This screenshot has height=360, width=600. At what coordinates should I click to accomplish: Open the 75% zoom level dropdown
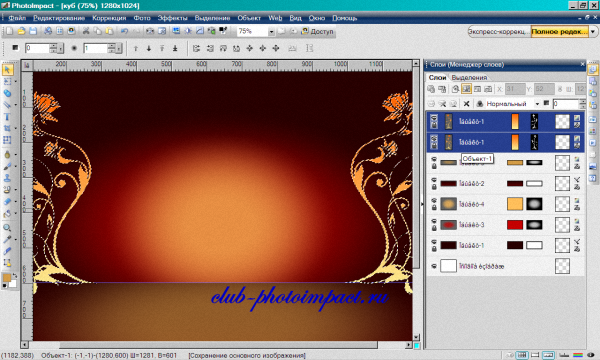(x=271, y=32)
